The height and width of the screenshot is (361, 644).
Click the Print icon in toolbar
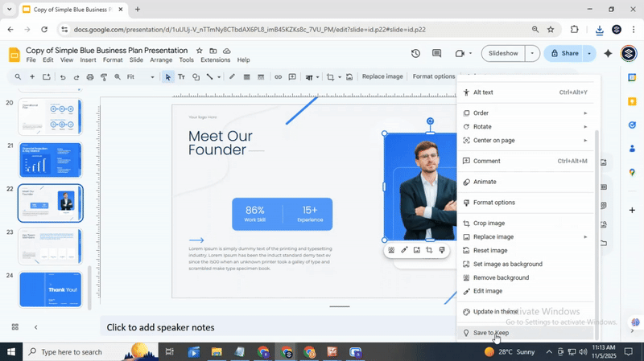90,77
